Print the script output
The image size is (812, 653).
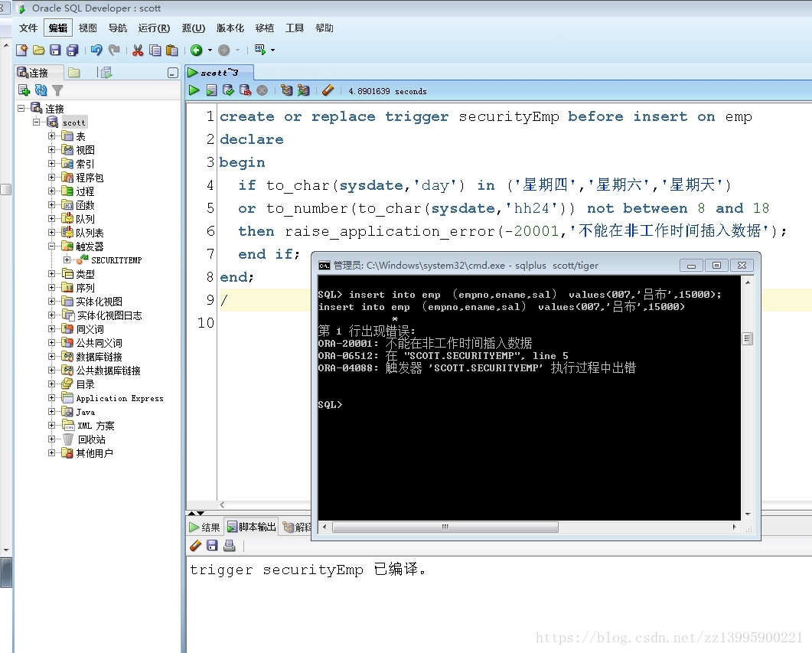coord(229,545)
